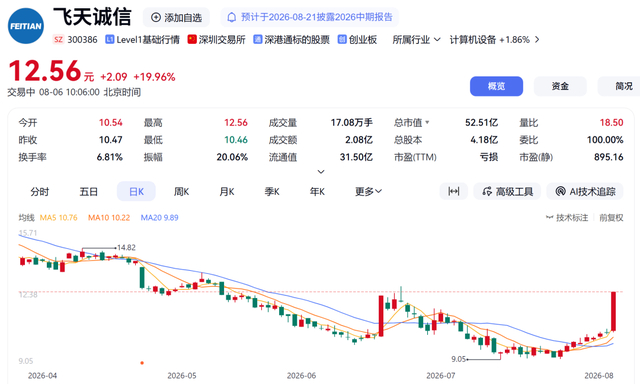The height and width of the screenshot is (384, 640).
Task: Toggle the 均线 moving averages display
Action: pyautogui.click(x=26, y=218)
